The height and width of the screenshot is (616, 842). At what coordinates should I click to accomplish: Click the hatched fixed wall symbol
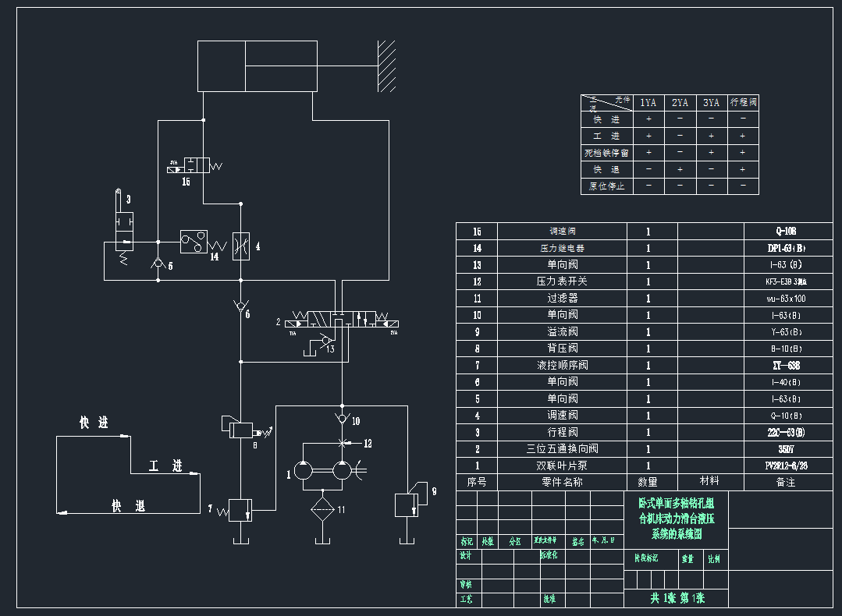pyautogui.click(x=386, y=66)
